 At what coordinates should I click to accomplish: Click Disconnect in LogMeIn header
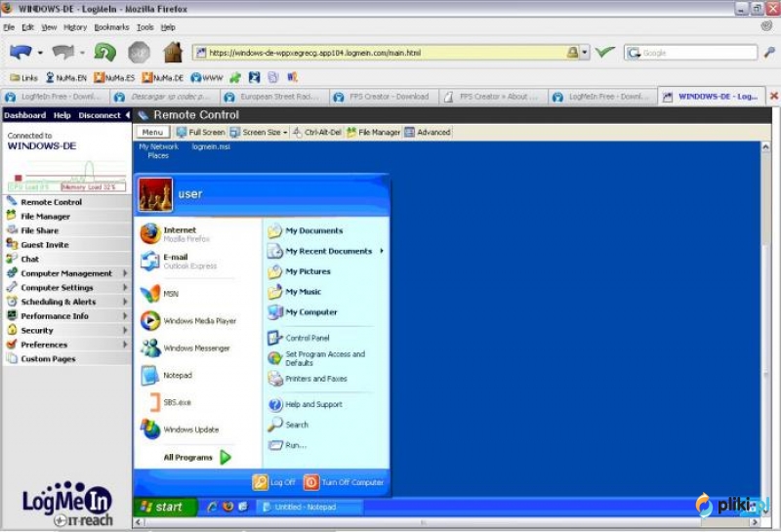[100, 115]
